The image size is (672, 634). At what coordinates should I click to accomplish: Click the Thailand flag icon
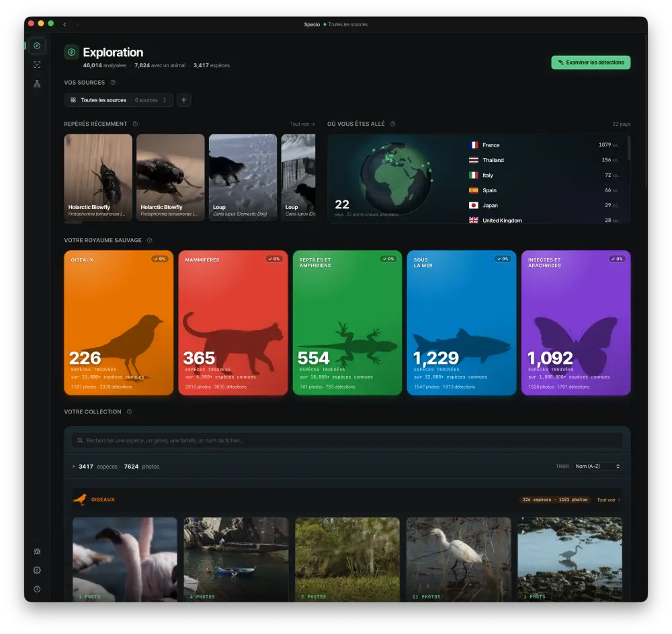tap(474, 160)
